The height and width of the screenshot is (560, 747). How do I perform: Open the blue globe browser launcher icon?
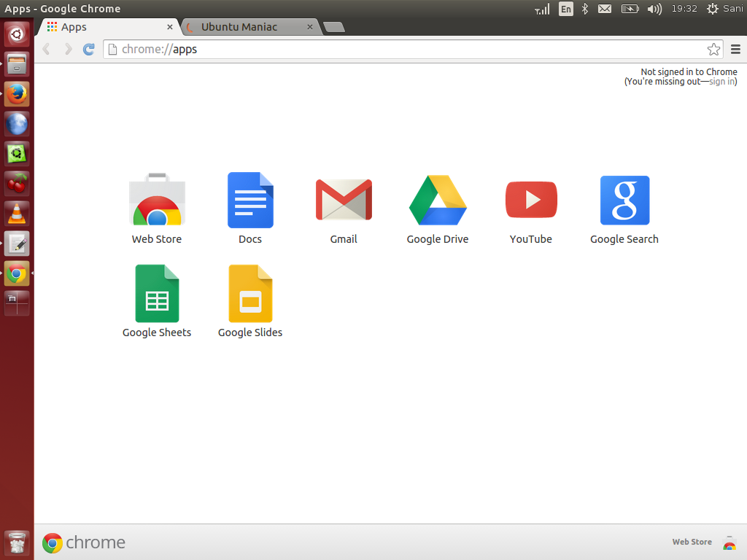(17, 124)
